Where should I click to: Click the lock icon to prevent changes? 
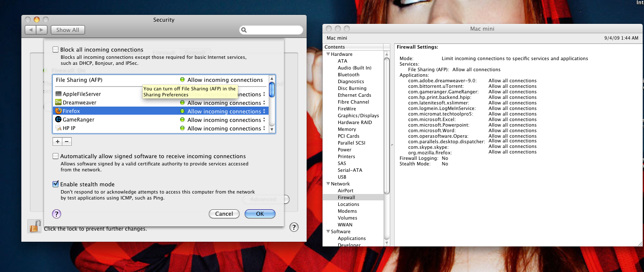tap(35, 226)
